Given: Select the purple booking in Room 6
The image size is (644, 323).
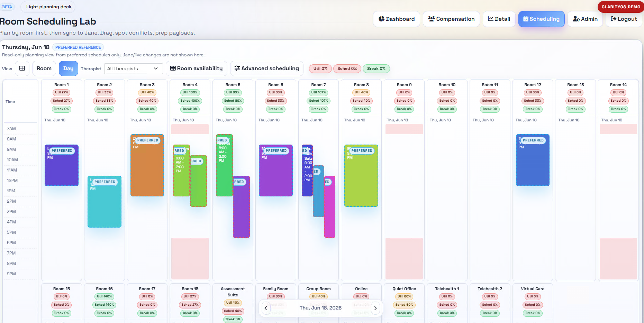Looking at the screenshot, I should point(276,170).
